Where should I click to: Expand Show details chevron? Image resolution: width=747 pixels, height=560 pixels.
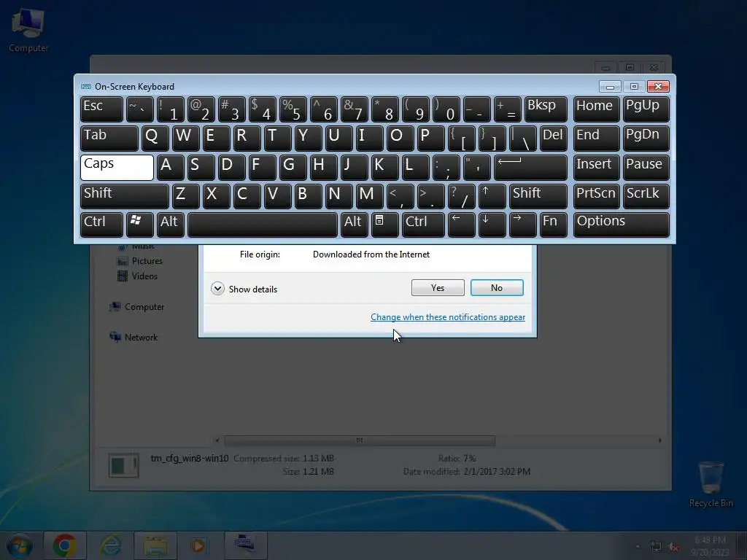tap(217, 289)
